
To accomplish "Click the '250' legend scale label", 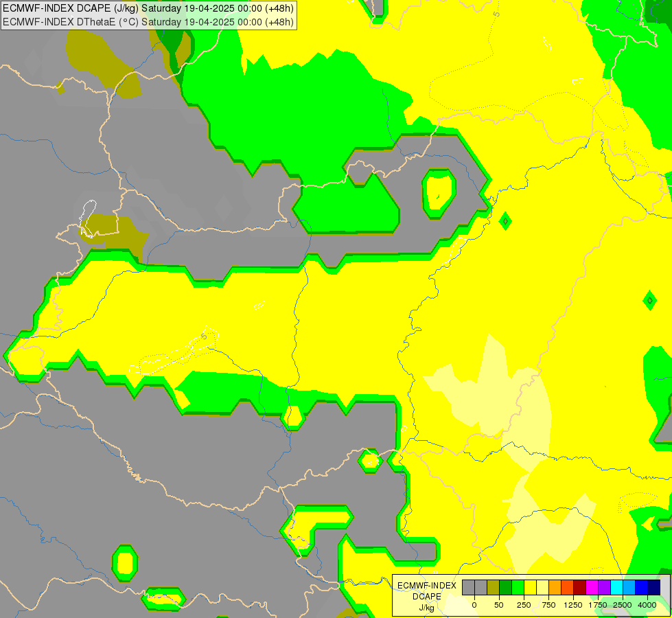I will [x=524, y=605].
